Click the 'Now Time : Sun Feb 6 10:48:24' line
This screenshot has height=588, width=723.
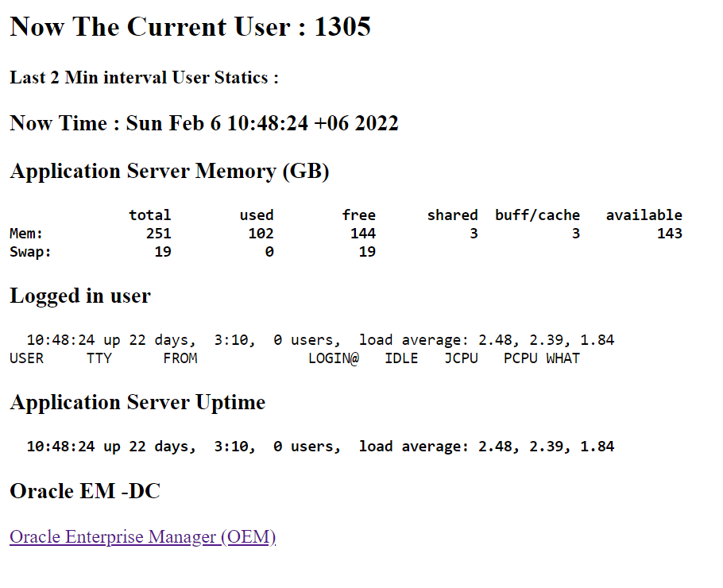click(204, 123)
